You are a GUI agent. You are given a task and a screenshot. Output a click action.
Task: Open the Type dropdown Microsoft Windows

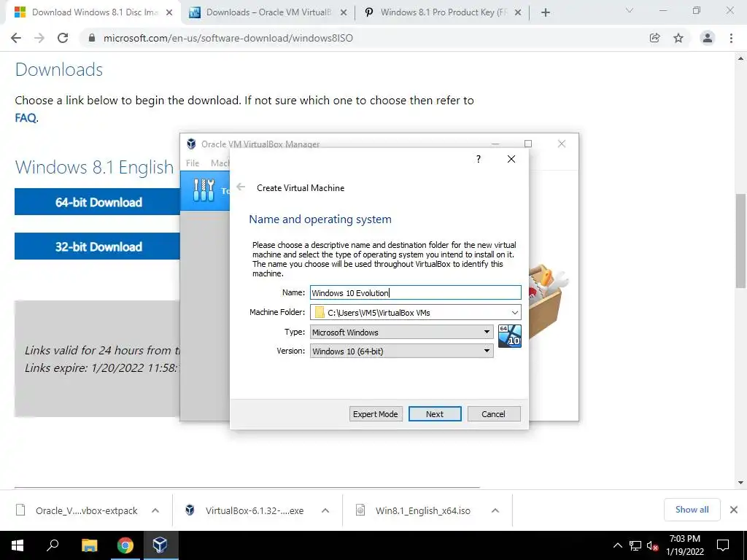point(402,332)
